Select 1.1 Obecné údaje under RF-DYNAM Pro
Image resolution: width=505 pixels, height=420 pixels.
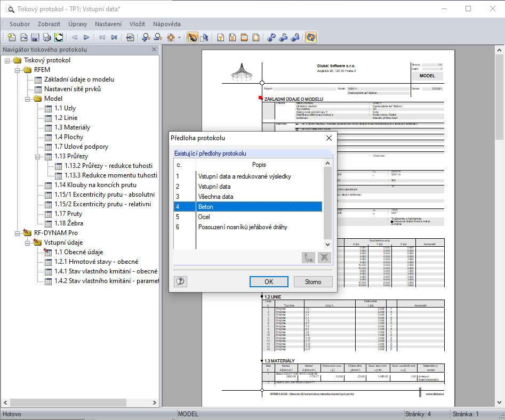[78, 252]
